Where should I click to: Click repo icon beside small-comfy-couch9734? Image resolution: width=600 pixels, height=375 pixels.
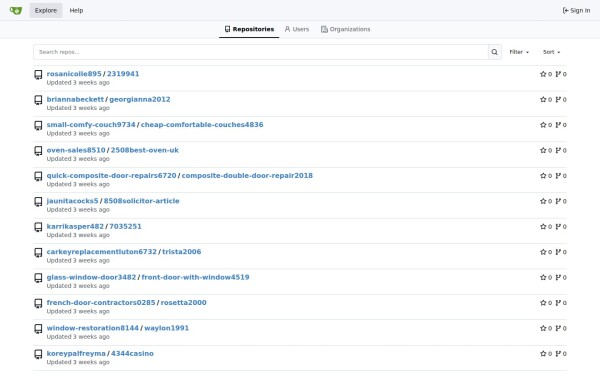[38, 126]
